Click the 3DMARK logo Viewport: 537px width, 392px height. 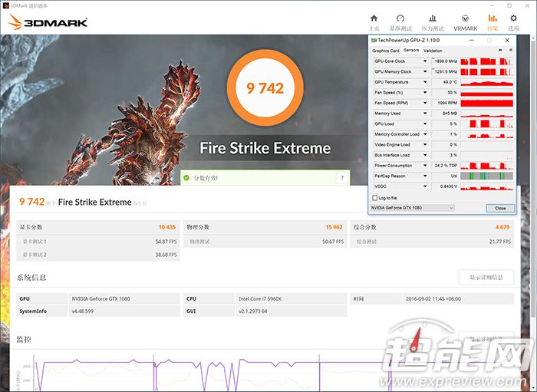tap(48, 22)
